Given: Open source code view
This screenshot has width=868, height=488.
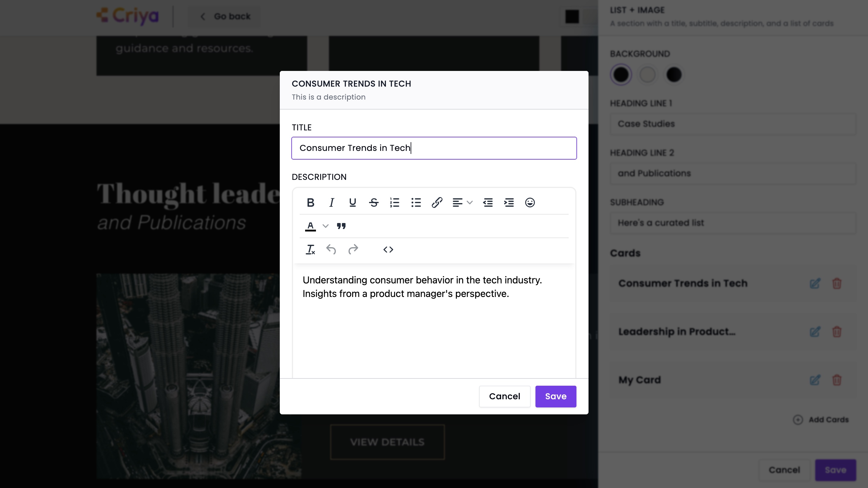Looking at the screenshot, I should pyautogui.click(x=388, y=250).
